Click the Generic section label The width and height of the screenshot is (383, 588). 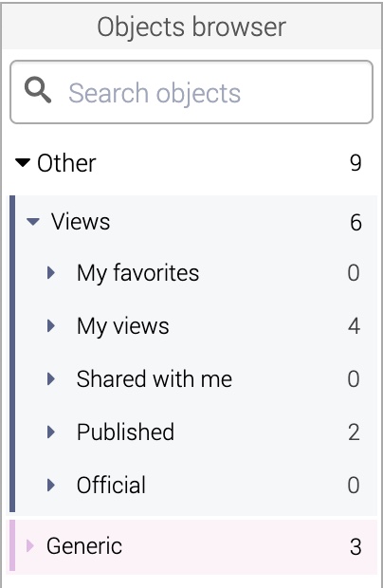(84, 546)
